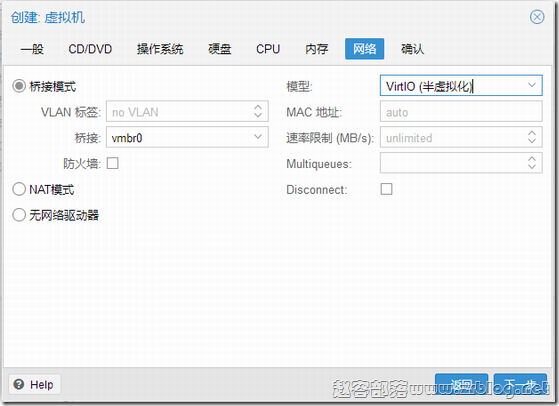559x406 pixels.
Task: Expand the 桥接 vmbr0 dropdown
Action: coord(258,137)
